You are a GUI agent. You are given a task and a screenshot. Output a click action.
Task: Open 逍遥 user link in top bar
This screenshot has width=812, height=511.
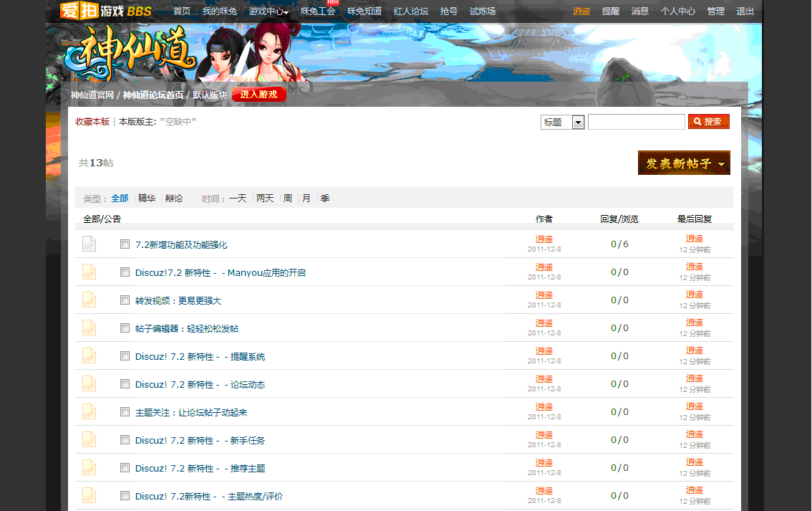(581, 11)
